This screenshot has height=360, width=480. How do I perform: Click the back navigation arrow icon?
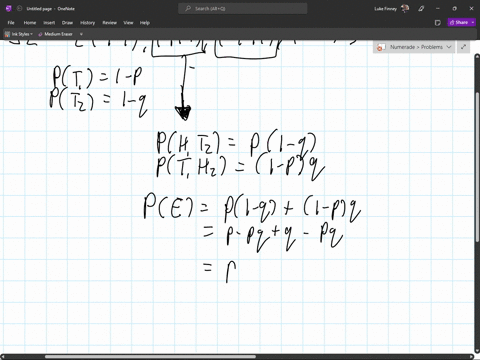click(19, 8)
